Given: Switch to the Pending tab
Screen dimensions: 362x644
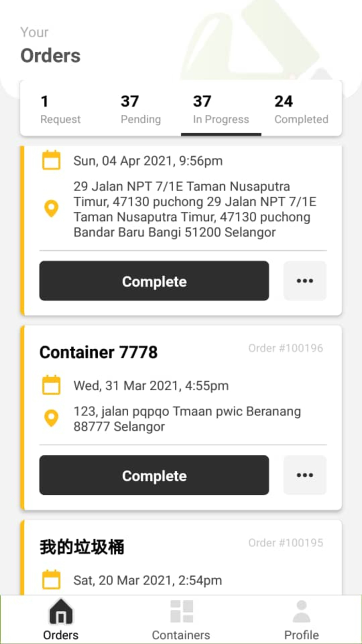Looking at the screenshot, I should point(141,109).
